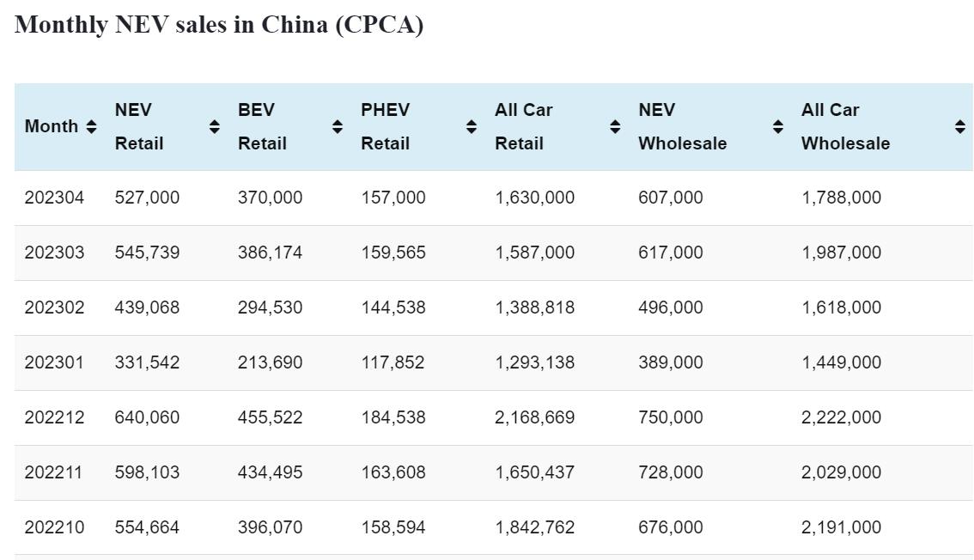The height and width of the screenshot is (560, 974).
Task: Click NEV Wholesale value 676,000
Action: 670,527
